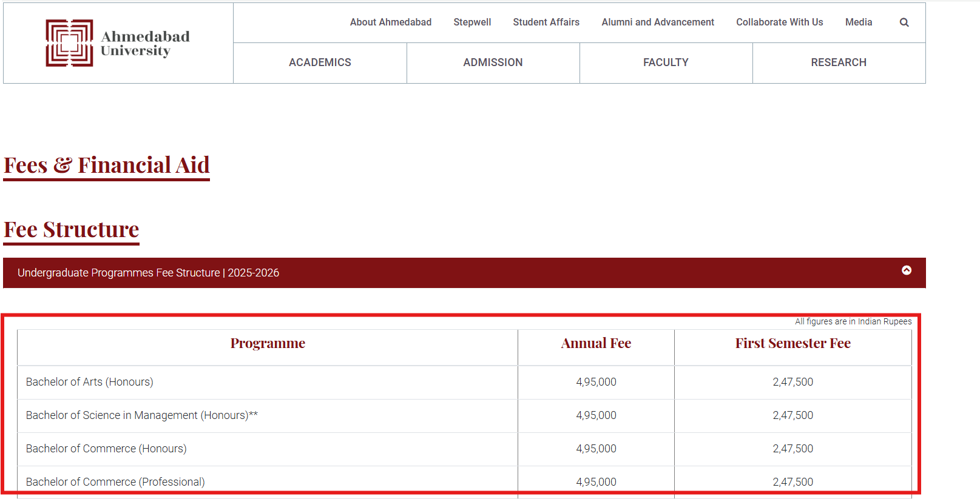Click first semester fee for Science in Management
Viewport: 980px width, 499px height.
[793, 415]
